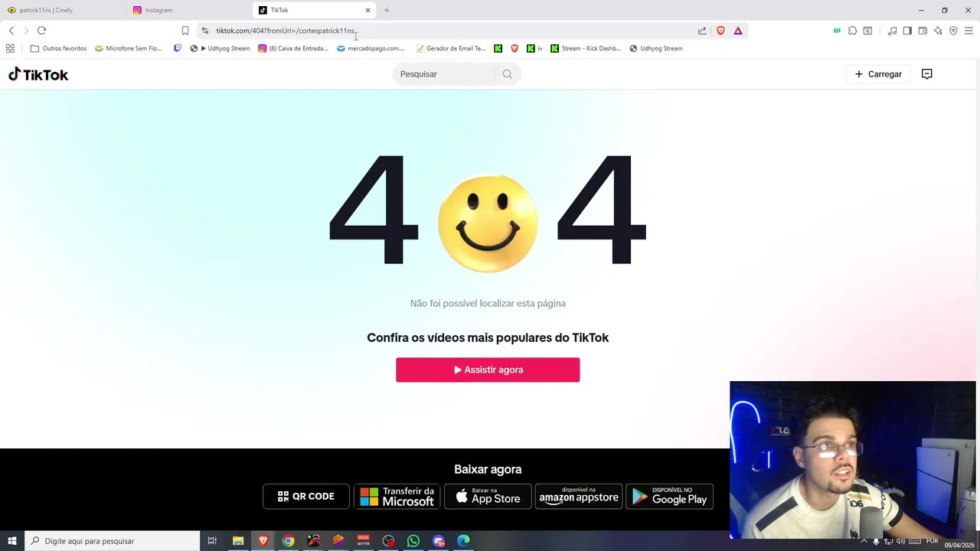Open Google Chrome from the taskbar
The image size is (980, 551).
pos(288,541)
